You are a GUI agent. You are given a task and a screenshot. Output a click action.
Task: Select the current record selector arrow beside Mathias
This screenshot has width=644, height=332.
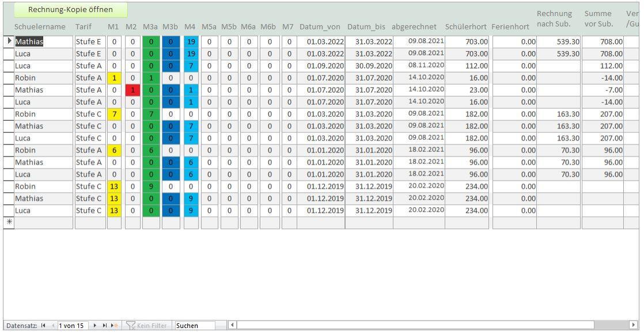pos(9,41)
